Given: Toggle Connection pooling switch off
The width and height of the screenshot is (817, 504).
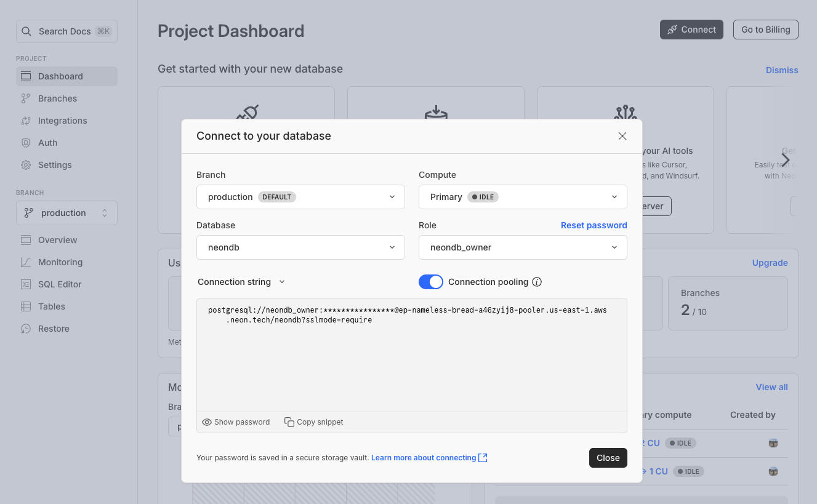Looking at the screenshot, I should pyautogui.click(x=431, y=282).
